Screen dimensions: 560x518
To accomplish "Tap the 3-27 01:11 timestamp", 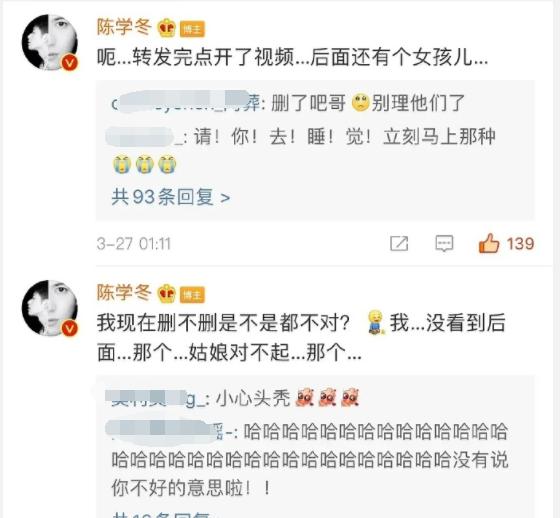I will point(134,244).
